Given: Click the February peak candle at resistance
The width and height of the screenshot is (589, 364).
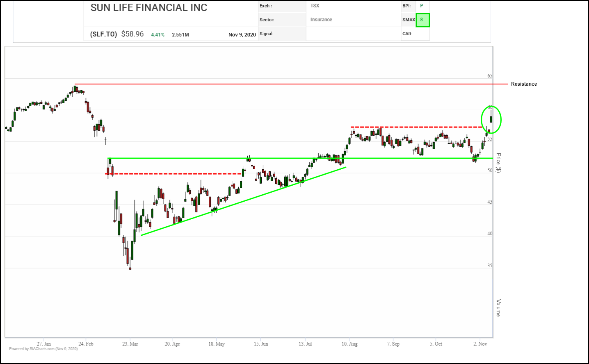Looking at the screenshot, I should click(75, 88).
